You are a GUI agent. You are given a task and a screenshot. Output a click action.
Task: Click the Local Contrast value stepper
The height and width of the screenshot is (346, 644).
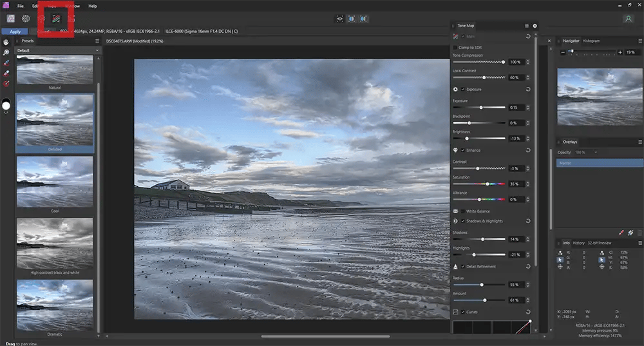[x=528, y=78]
